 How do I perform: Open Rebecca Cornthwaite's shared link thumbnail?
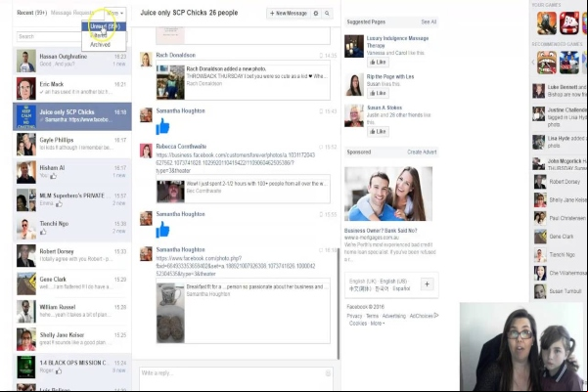tap(170, 192)
